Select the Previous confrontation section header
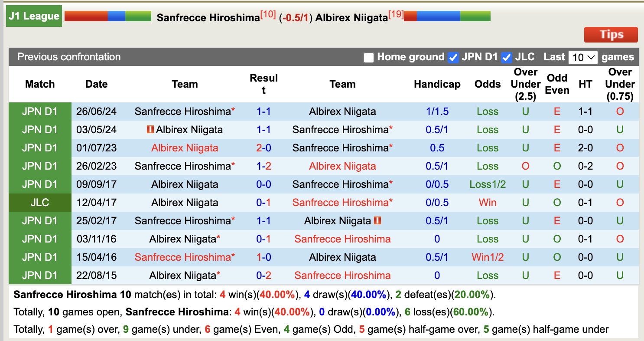The height and width of the screenshot is (341, 644). [x=68, y=57]
